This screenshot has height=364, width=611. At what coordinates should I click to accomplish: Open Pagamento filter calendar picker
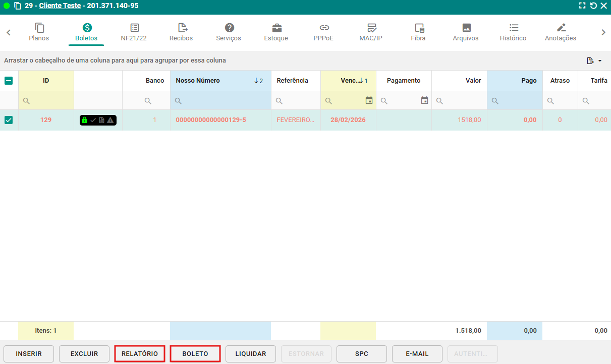[424, 101]
